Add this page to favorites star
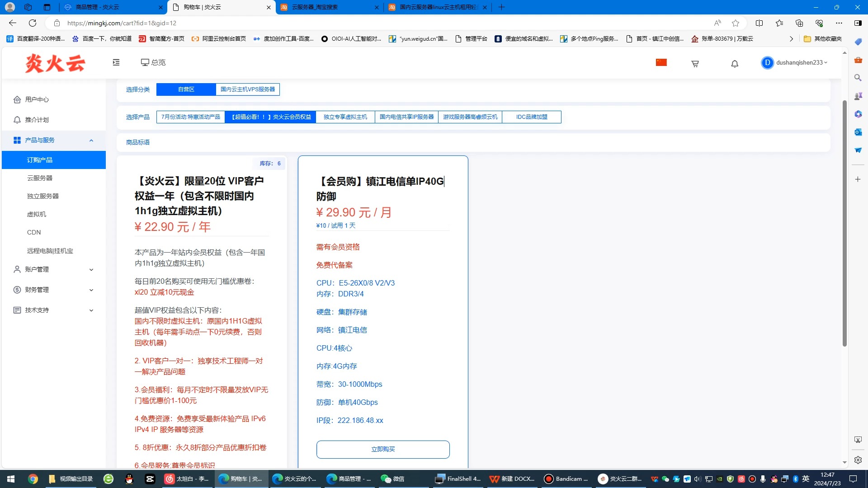Image resolution: width=868 pixels, height=488 pixels. 736,23
